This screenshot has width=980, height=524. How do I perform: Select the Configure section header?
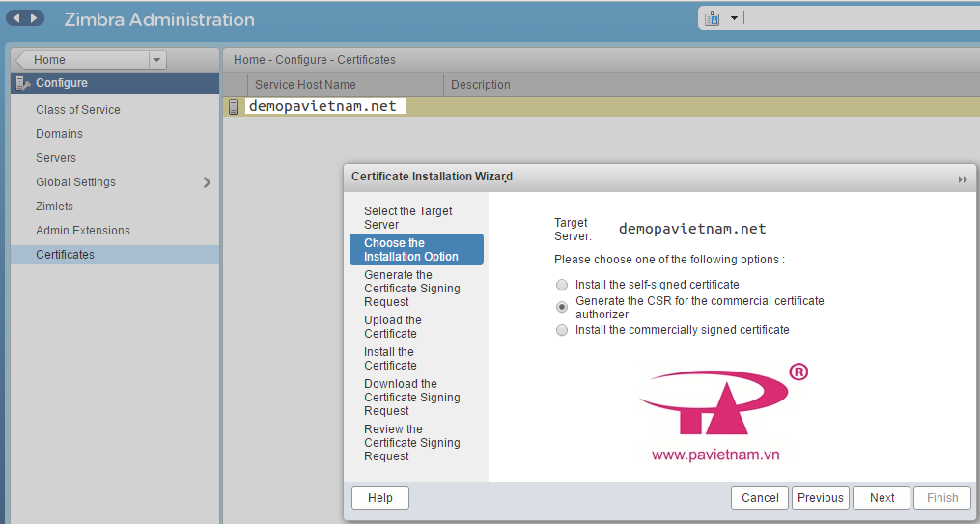[x=115, y=83]
